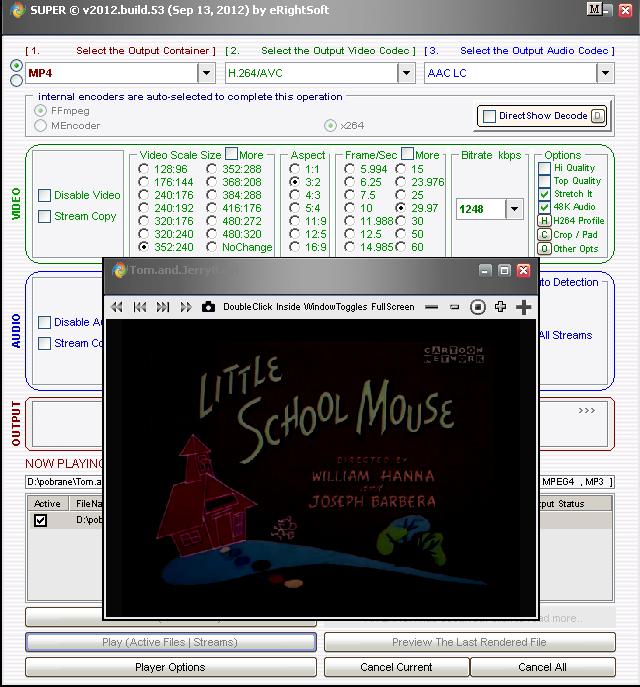Toggle Active checkbox in file list
Viewport: 640px width, 687px height.
pyautogui.click(x=40, y=520)
